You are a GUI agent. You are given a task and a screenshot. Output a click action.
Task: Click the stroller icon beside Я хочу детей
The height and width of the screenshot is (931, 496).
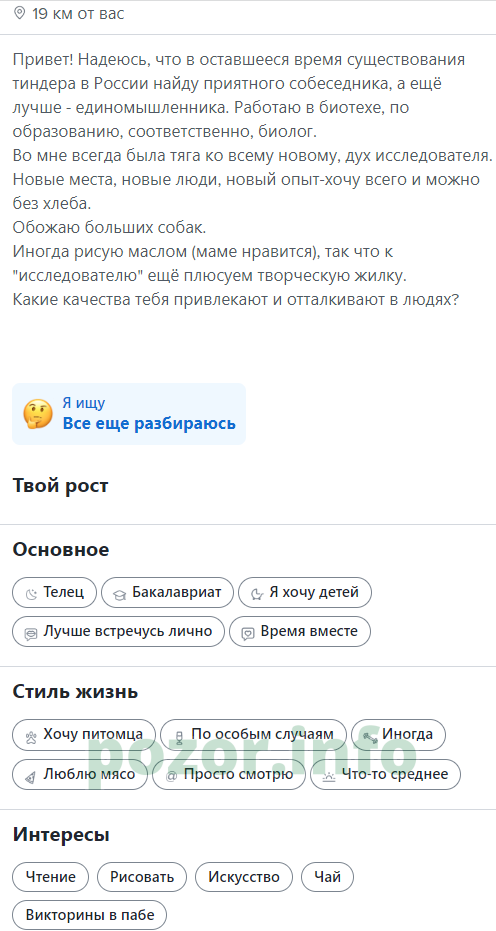[x=257, y=593]
